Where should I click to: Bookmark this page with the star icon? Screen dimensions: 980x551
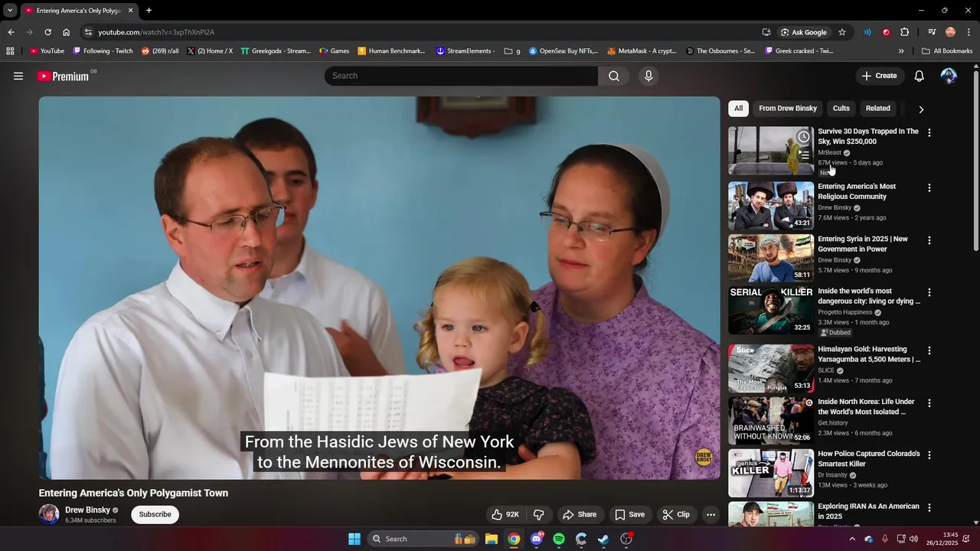[842, 32]
